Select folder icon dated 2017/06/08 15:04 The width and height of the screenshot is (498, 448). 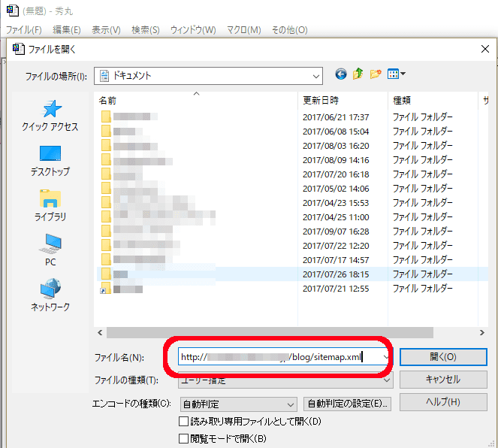[x=106, y=131]
